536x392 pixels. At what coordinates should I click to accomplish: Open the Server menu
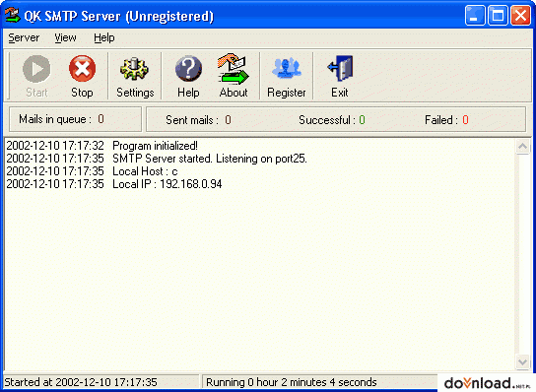(x=24, y=37)
